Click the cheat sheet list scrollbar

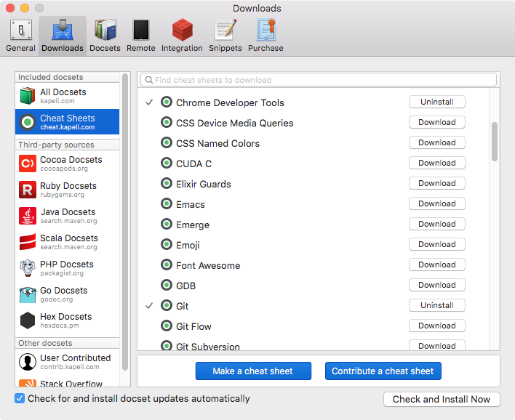click(x=495, y=141)
